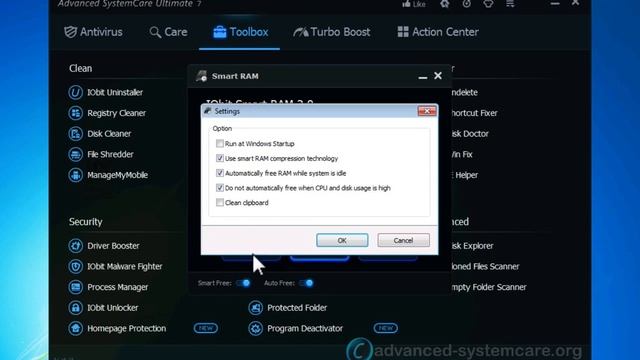The height and width of the screenshot is (360, 640).
Task: Launch Registry Cleaner icon
Action: pos(76,113)
